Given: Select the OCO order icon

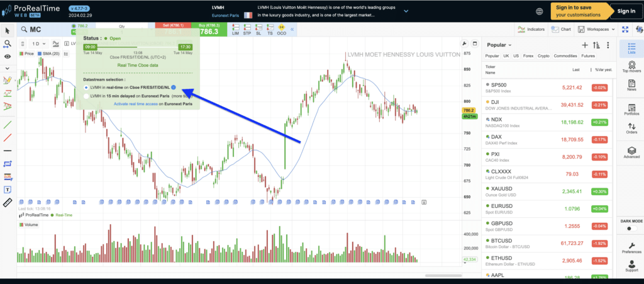Looking at the screenshot, I should [x=281, y=30].
